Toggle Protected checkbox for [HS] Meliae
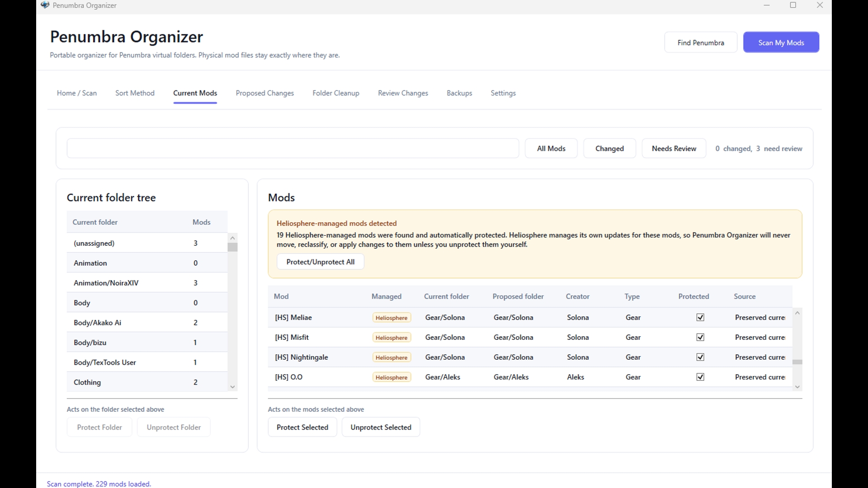 coord(700,318)
